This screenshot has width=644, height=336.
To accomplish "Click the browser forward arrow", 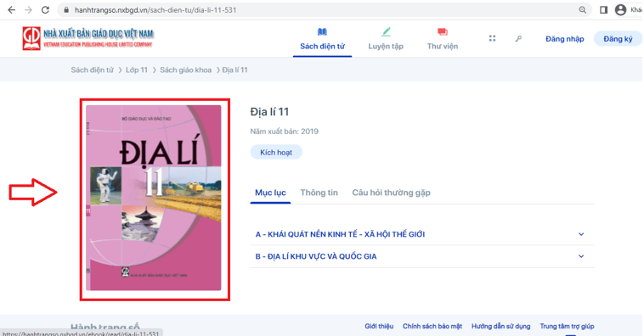I will tap(28, 10).
